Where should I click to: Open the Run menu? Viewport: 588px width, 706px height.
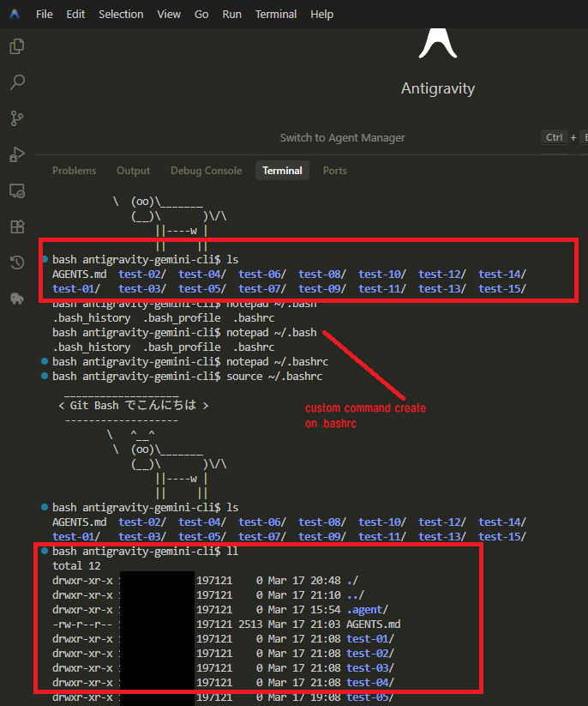tap(231, 15)
